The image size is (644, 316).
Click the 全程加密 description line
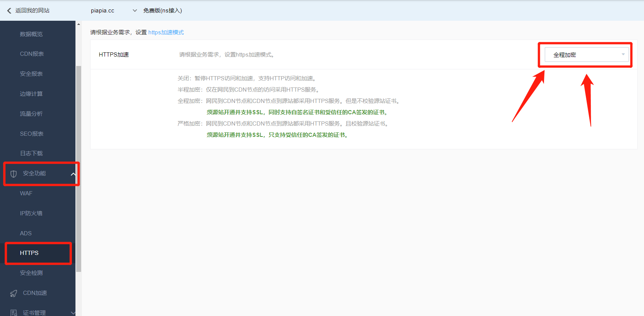[289, 101]
